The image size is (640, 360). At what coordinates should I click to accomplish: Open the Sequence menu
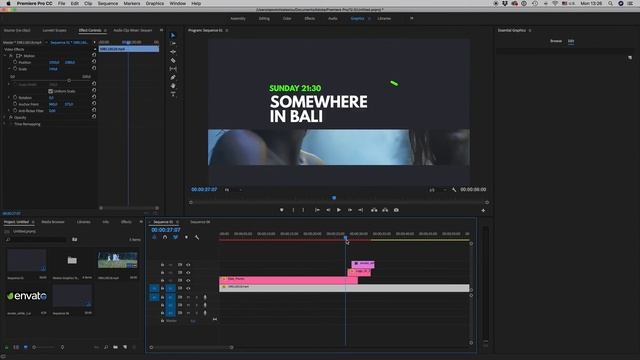108,3
